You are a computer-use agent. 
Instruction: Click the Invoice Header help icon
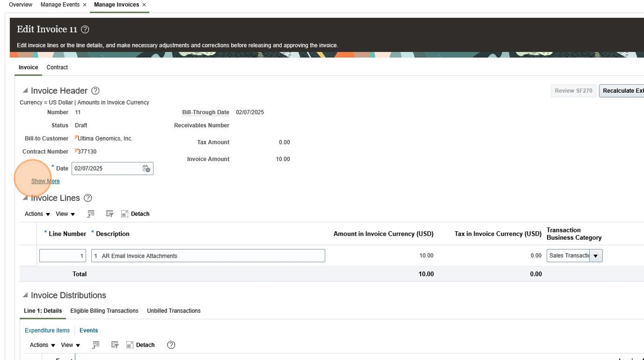click(96, 91)
